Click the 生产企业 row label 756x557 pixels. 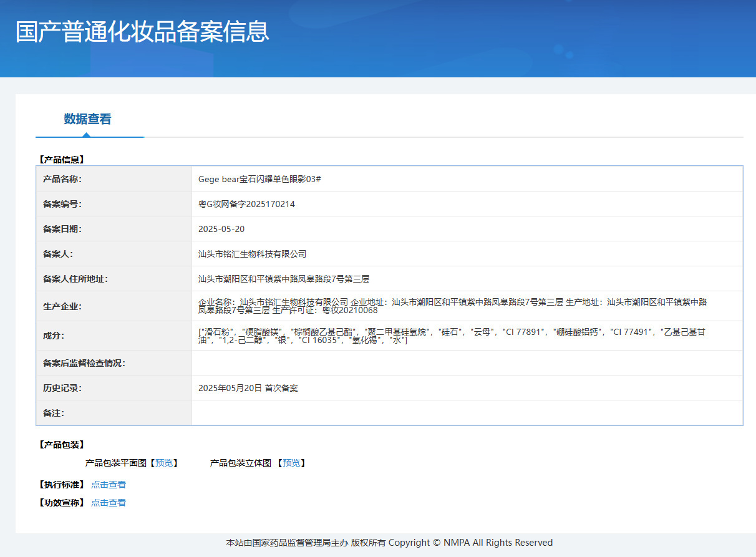coord(62,306)
